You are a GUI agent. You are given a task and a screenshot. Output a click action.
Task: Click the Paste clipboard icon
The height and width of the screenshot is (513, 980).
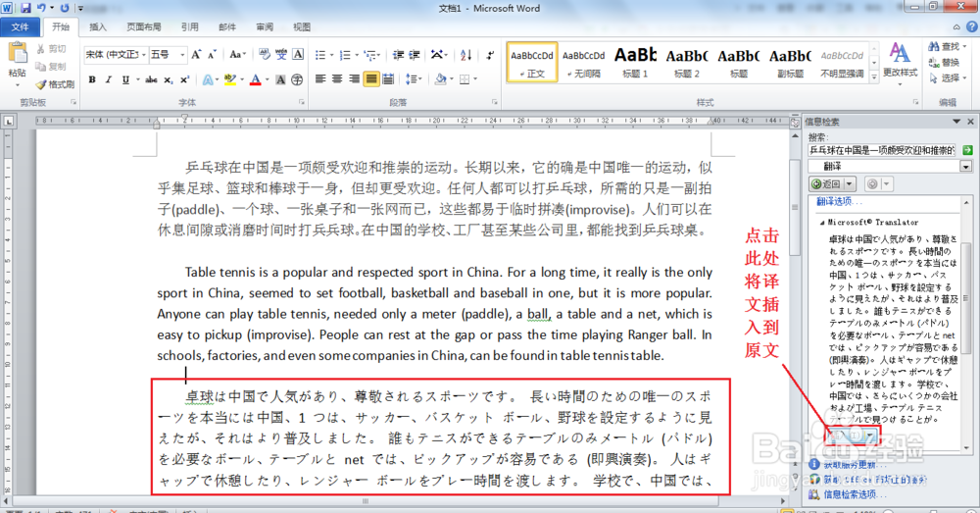(x=18, y=53)
